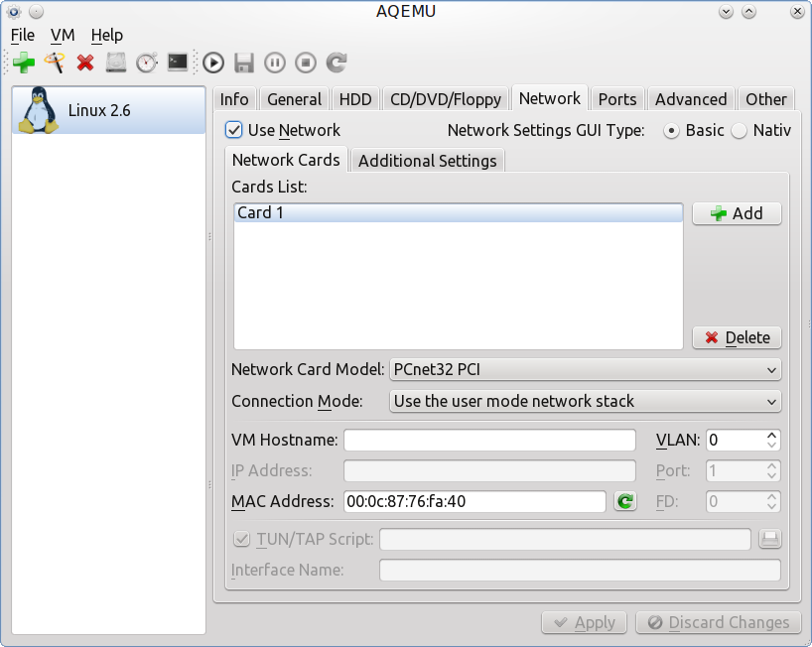The width and height of the screenshot is (812, 647).
Task: Click the floppy Save VM state icon
Action: 244,64
